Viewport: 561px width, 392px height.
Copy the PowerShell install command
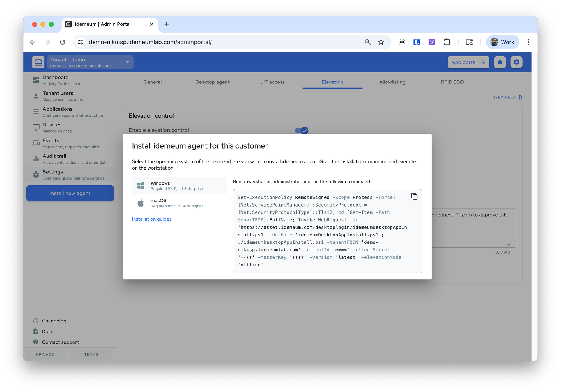(414, 196)
